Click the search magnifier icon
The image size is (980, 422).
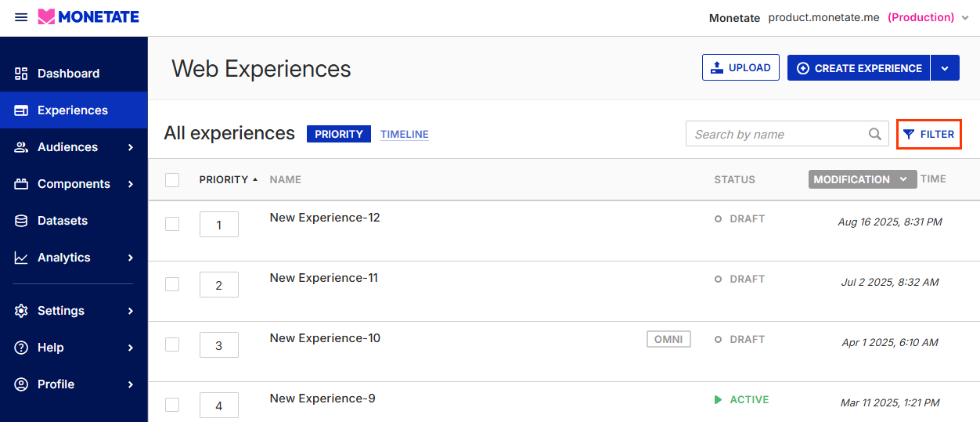[875, 134]
